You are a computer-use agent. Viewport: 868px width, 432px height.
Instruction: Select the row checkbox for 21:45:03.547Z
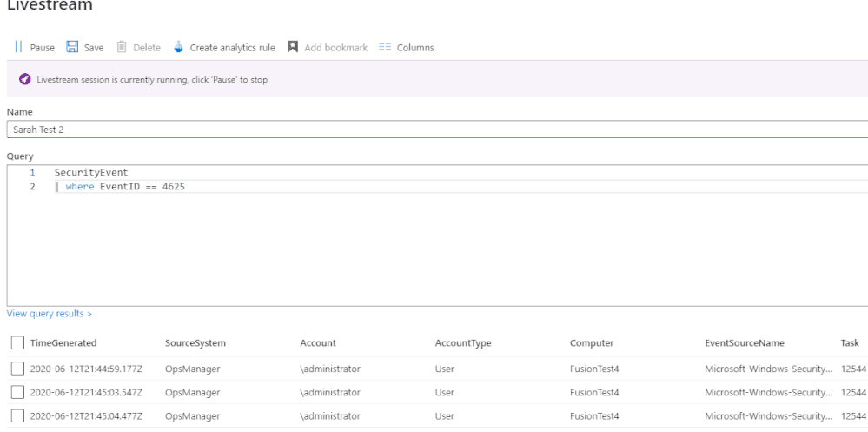pos(17,393)
